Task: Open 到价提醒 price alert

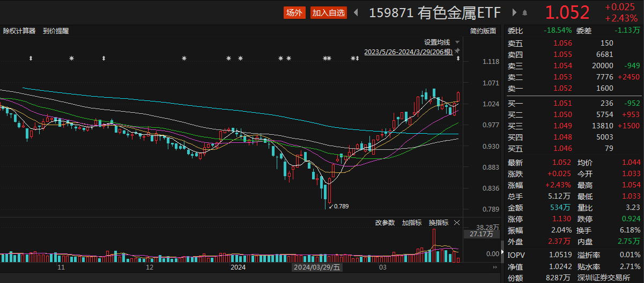Action: pos(56,31)
